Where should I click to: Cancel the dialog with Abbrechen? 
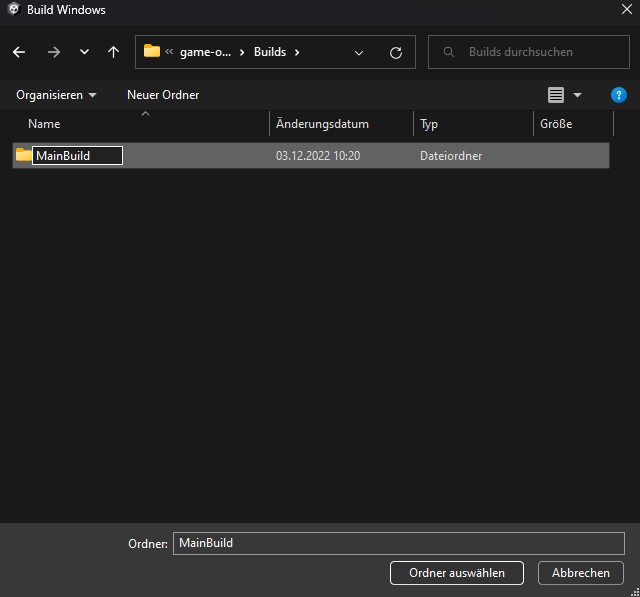point(580,573)
